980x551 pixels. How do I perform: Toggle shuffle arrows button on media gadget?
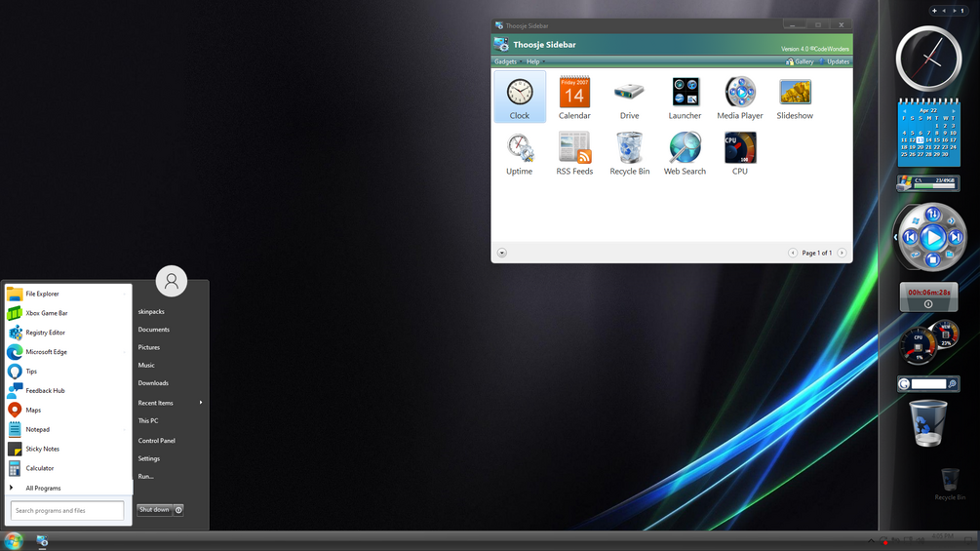(x=932, y=215)
